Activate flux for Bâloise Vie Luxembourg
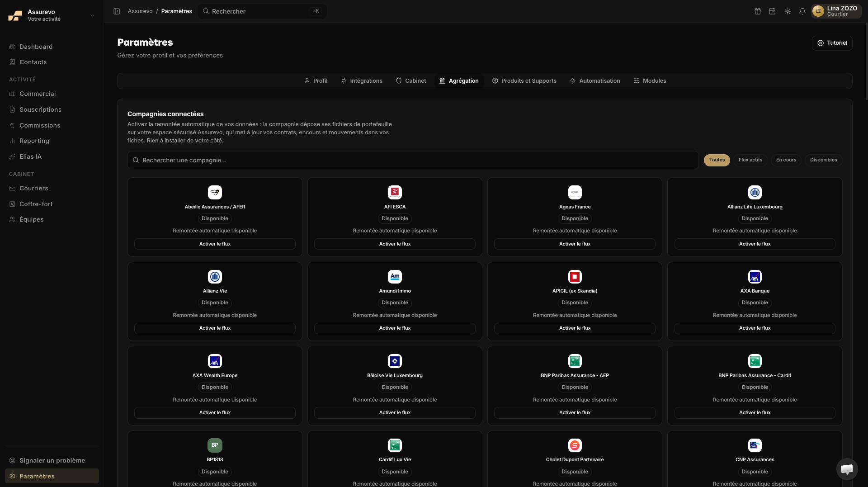The height and width of the screenshot is (487, 868). point(395,412)
